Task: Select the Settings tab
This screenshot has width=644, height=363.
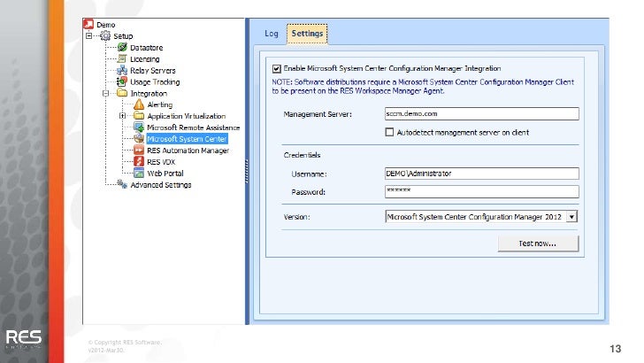Action: tap(307, 34)
